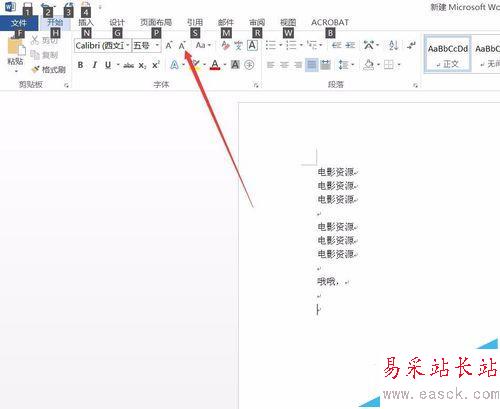Click the Character Border (A in box) icon
Viewport: 500px width, 409px height.
(252, 45)
